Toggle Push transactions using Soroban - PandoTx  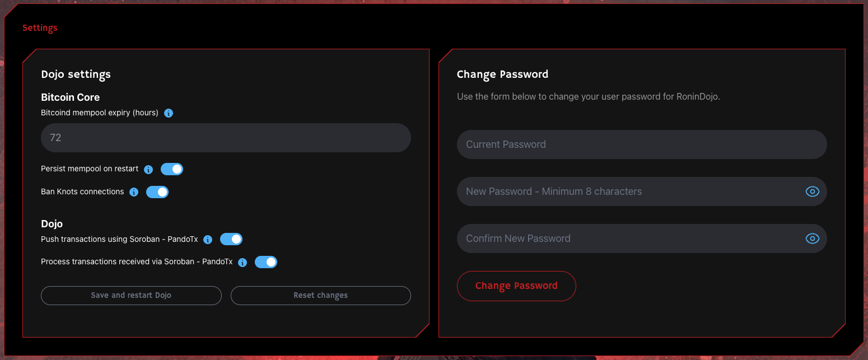click(231, 239)
